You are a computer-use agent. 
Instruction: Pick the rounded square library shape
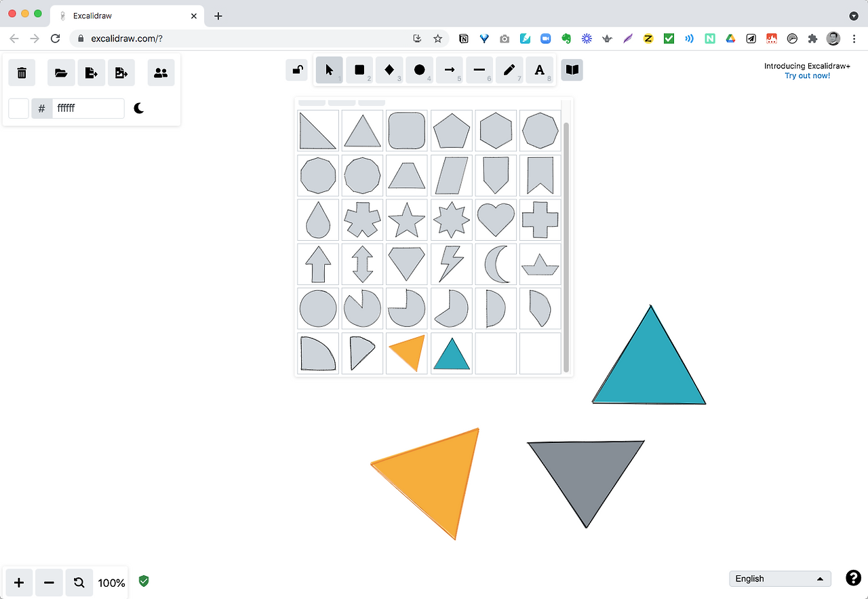pos(407,130)
